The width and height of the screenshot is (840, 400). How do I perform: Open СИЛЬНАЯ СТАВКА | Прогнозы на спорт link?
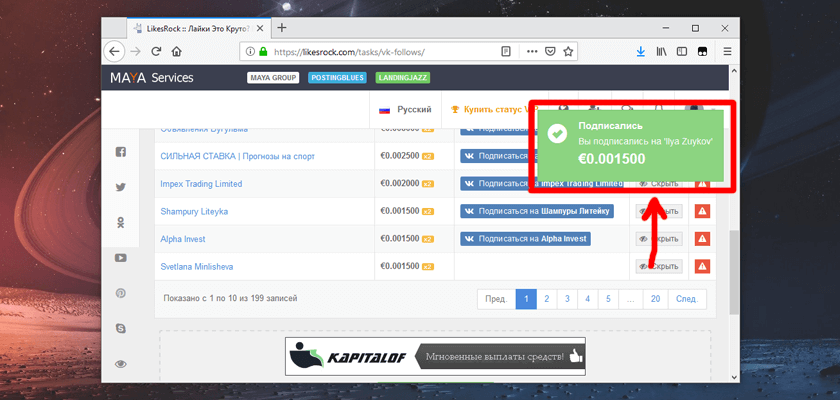(237, 156)
